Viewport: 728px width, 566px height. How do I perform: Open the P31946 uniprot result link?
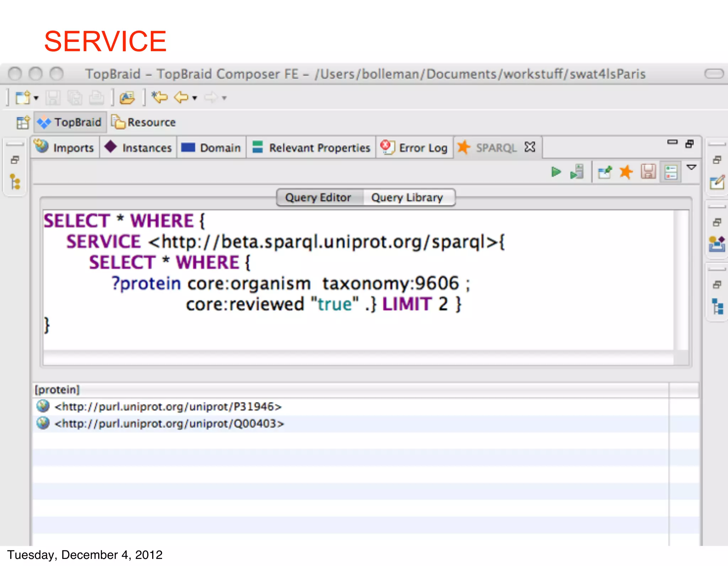click(x=168, y=406)
